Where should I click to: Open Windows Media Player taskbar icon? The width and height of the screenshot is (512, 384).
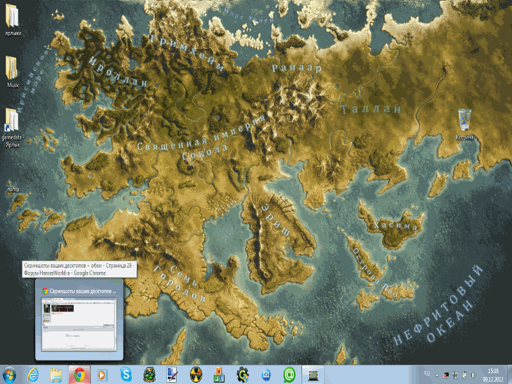tap(102, 375)
